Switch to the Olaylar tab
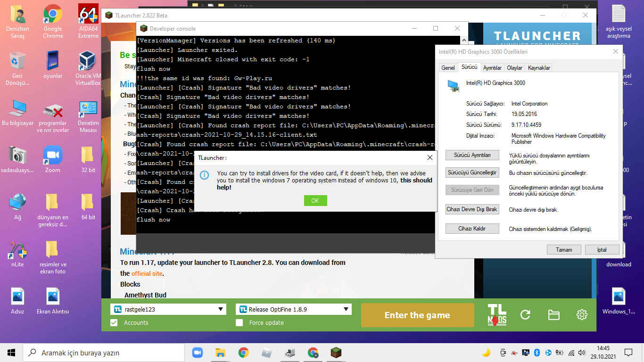 [514, 68]
